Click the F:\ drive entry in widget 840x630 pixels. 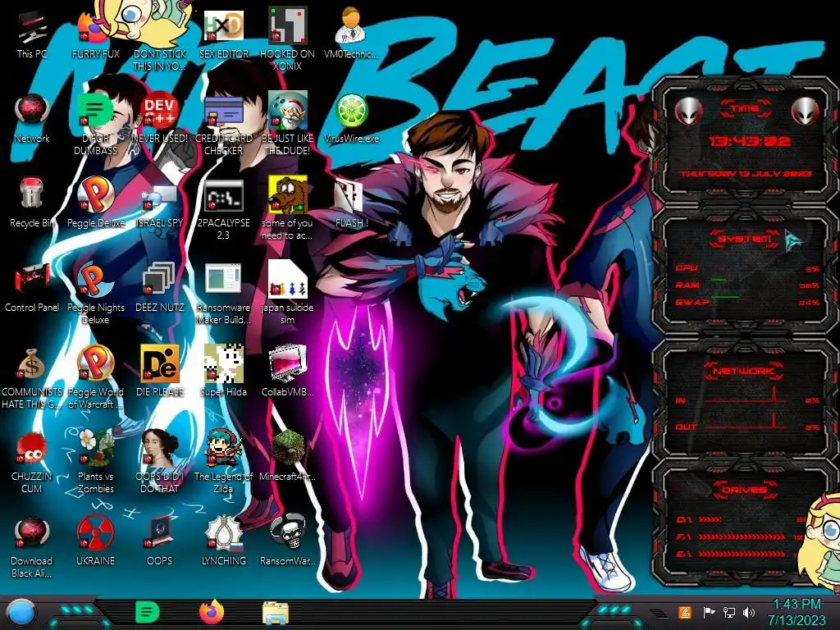731,536
